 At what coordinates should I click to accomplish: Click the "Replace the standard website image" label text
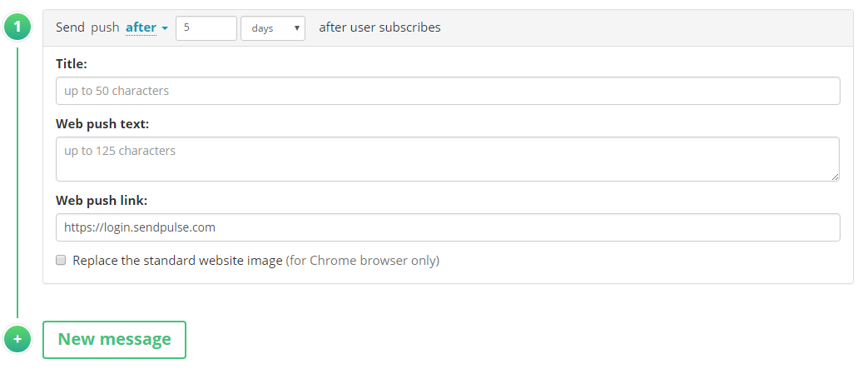(178, 261)
